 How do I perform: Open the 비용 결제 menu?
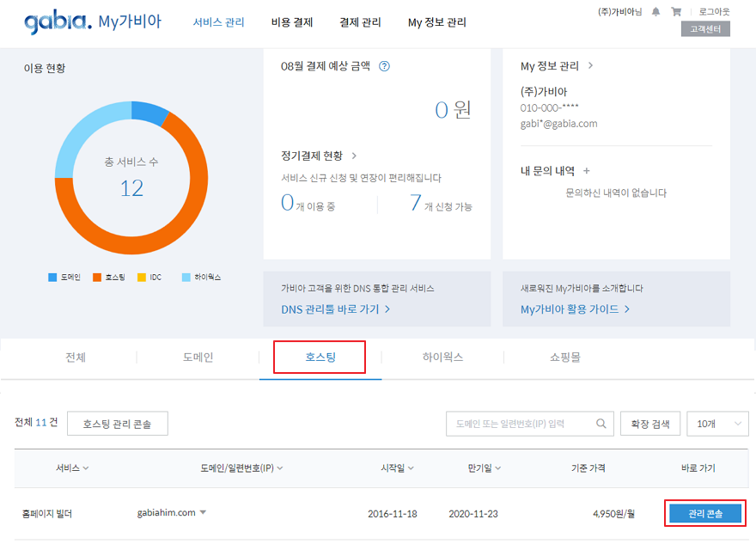click(x=292, y=22)
